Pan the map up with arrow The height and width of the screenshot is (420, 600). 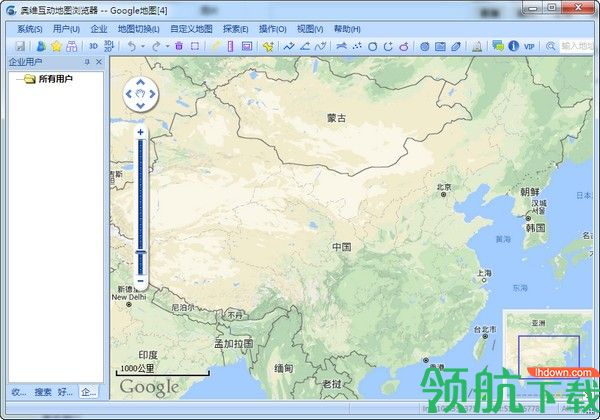(140, 82)
